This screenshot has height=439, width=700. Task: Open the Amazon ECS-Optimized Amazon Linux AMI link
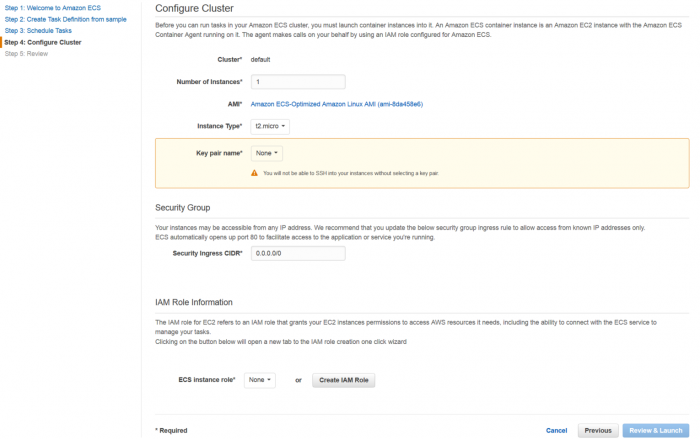coord(337,104)
